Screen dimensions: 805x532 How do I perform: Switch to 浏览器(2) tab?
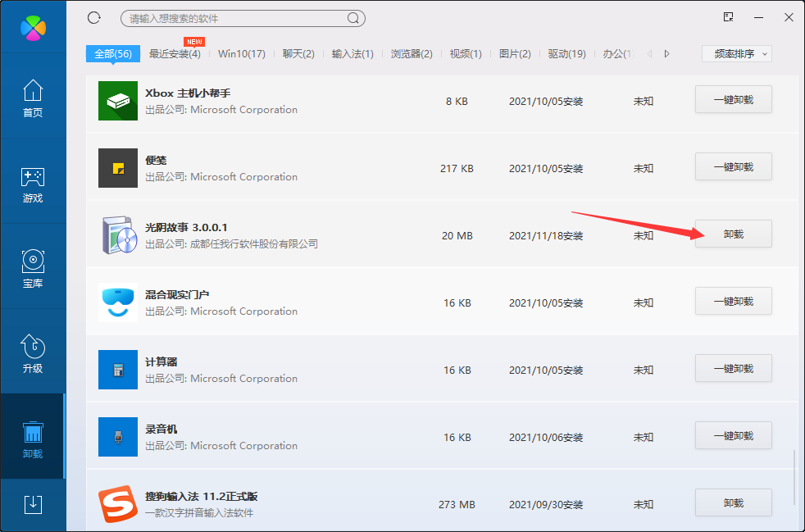(412, 54)
